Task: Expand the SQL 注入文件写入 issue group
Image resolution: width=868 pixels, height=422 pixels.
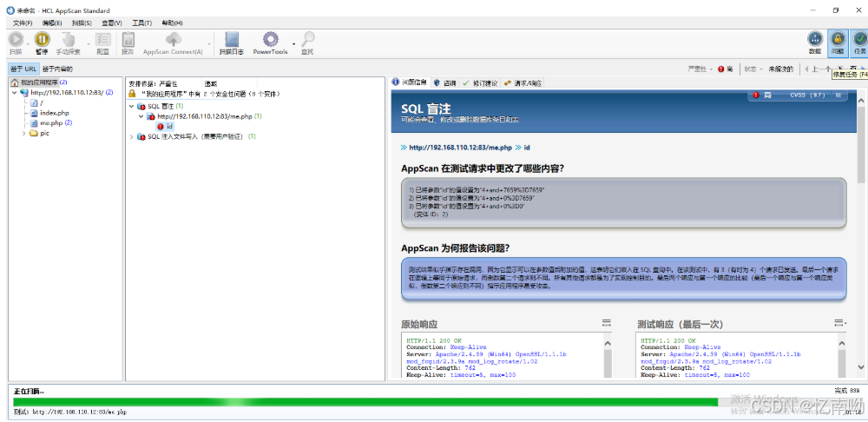Action: click(x=131, y=136)
